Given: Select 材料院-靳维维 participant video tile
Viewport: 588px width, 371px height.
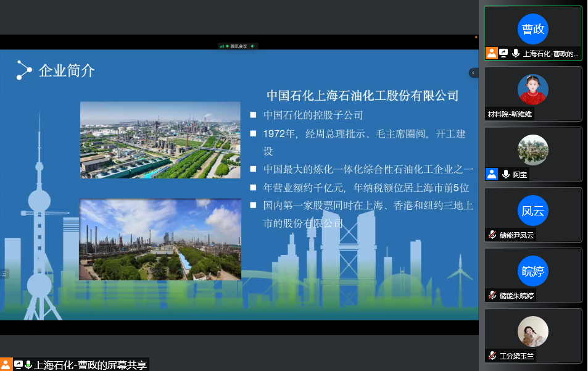Looking at the screenshot, I should pyautogui.click(x=532, y=93).
